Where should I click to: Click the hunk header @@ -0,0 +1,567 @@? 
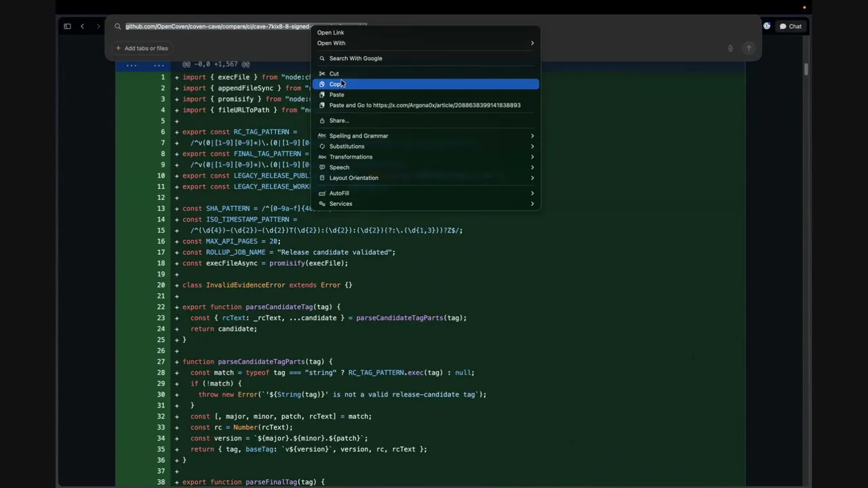[x=215, y=64]
